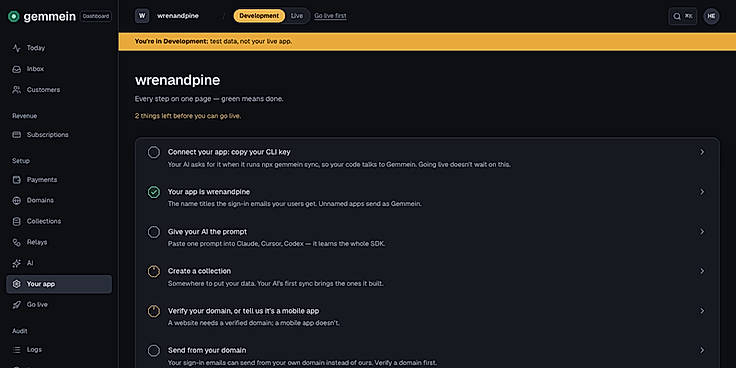This screenshot has width=736, height=368.
Task: Click 'Every step on one page' subtitle
Action: point(209,99)
